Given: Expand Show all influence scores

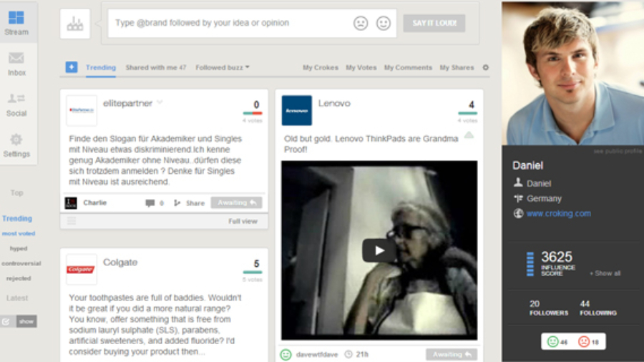Looking at the screenshot, I should pyautogui.click(x=605, y=273).
